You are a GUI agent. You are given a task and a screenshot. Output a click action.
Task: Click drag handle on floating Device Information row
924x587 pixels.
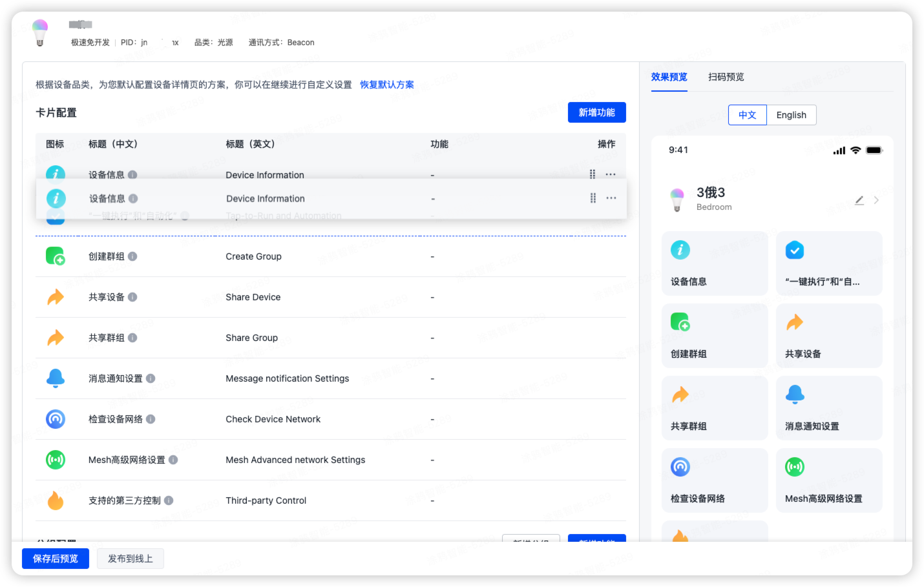tap(593, 198)
